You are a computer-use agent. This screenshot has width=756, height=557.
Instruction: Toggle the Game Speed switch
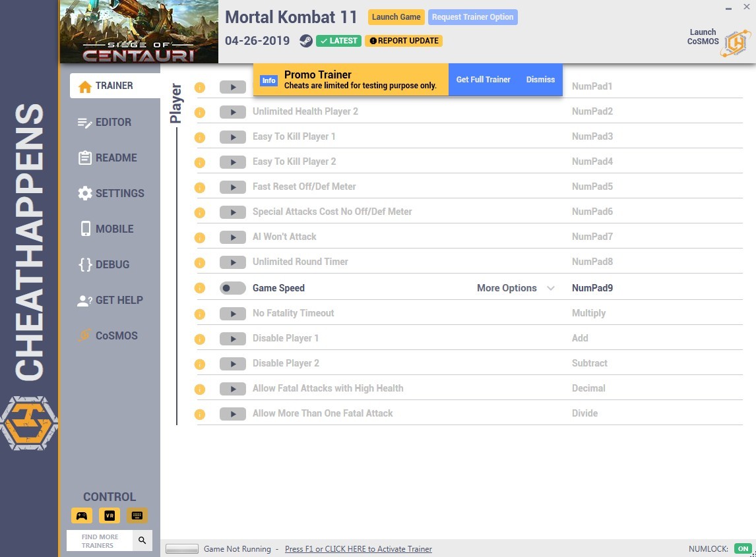tap(232, 288)
